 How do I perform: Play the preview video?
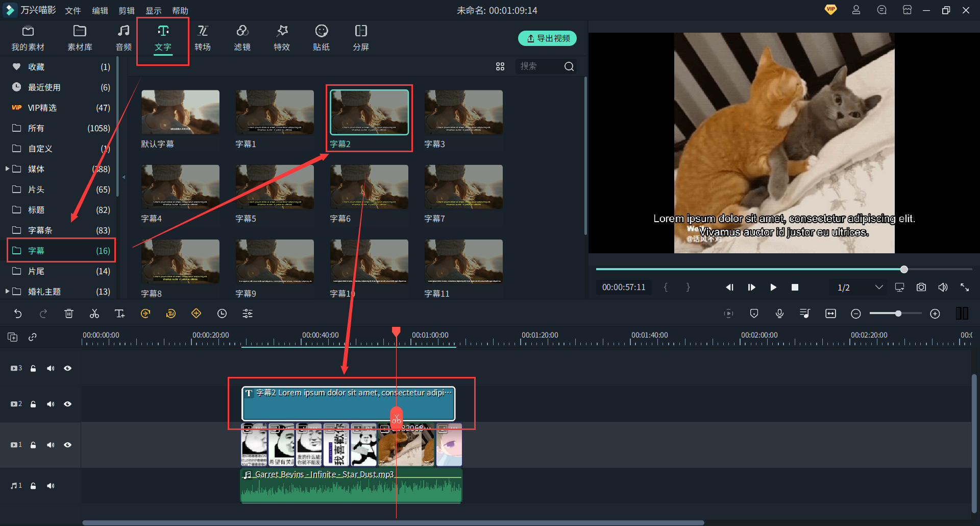pyautogui.click(x=773, y=287)
